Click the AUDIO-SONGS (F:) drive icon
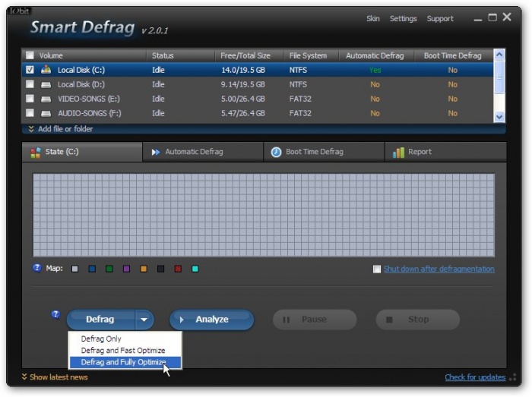532x397 pixels. coord(46,113)
